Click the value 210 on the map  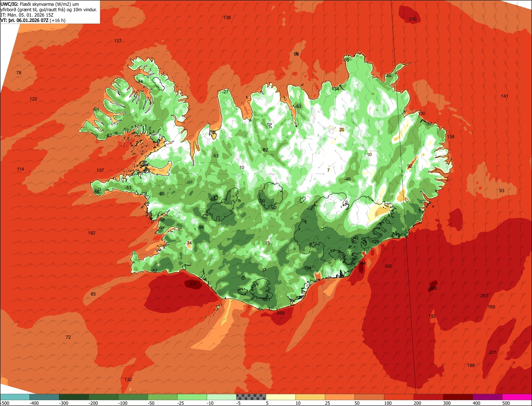(x=413, y=20)
